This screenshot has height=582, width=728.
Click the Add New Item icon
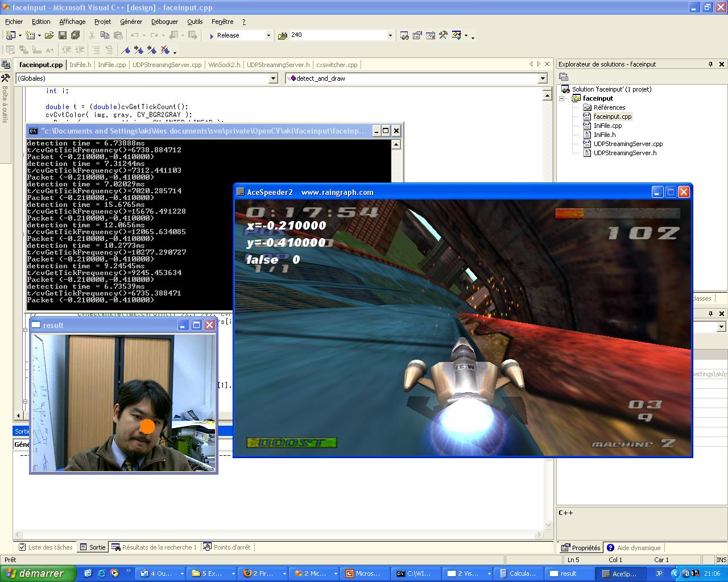(30, 35)
